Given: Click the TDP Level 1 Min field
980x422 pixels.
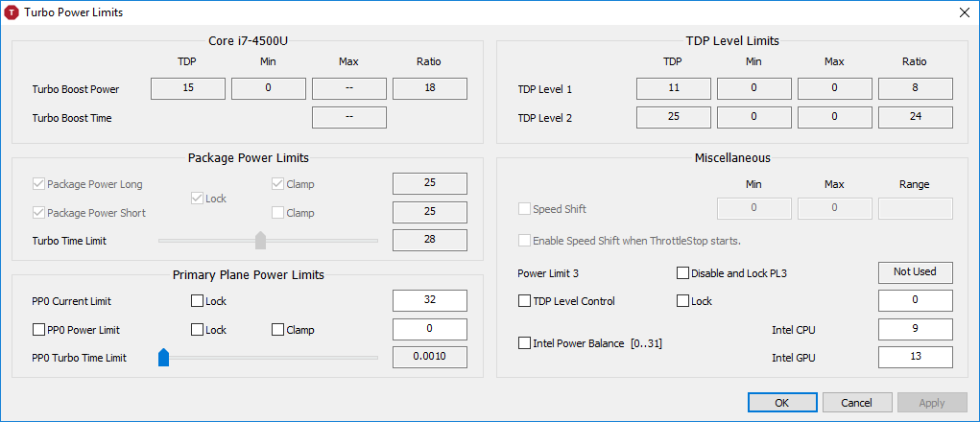Looking at the screenshot, I should (754, 88).
